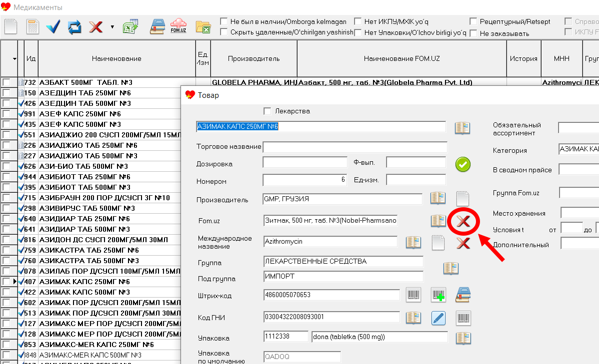Toggle the Скрыть удаленные checkbox
Screen dimensions: 599x364
point(224,32)
